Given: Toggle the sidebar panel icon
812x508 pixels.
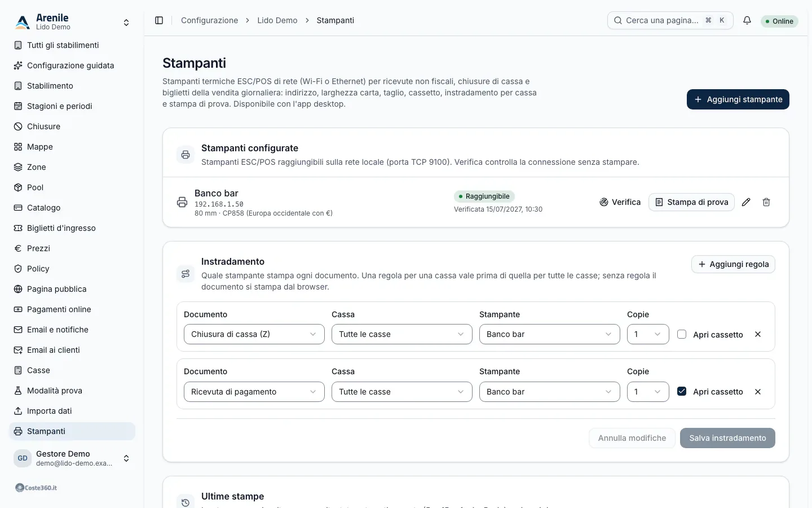Looking at the screenshot, I should (x=159, y=20).
